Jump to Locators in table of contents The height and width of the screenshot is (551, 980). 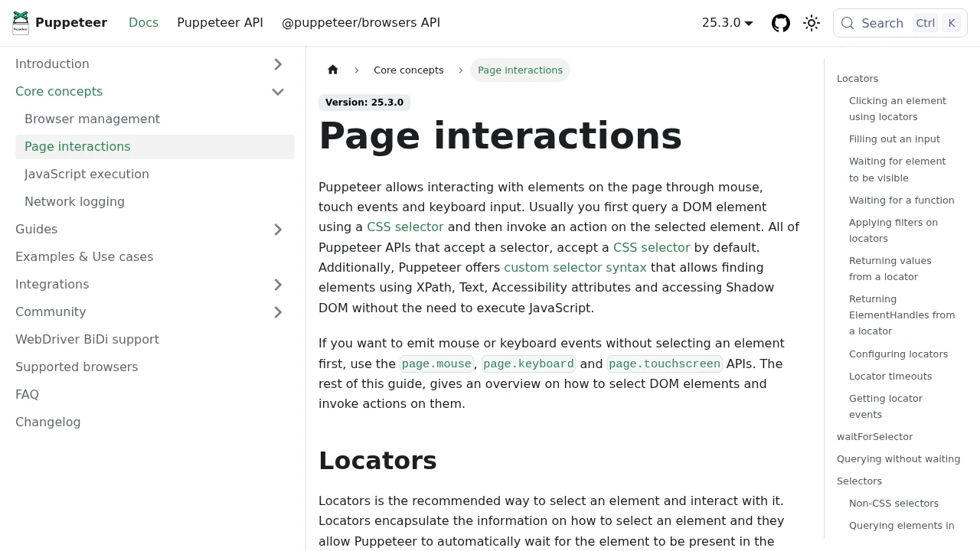coord(857,79)
